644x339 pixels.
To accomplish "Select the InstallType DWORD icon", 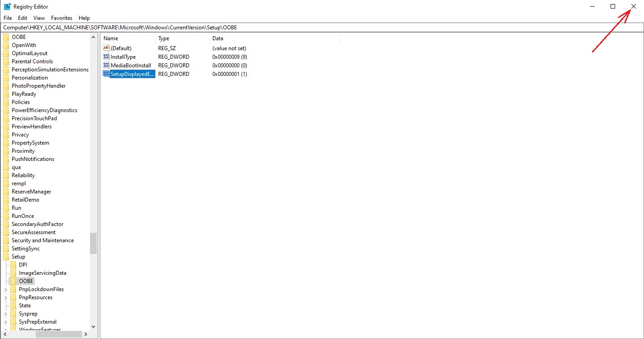I will click(x=106, y=56).
